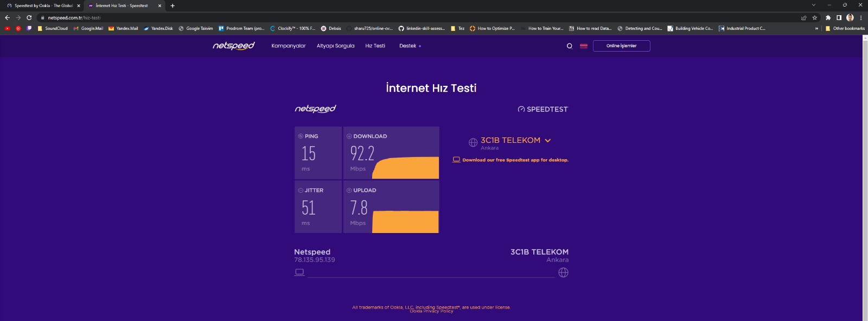Open the Twitch bookmark icon

point(29,28)
